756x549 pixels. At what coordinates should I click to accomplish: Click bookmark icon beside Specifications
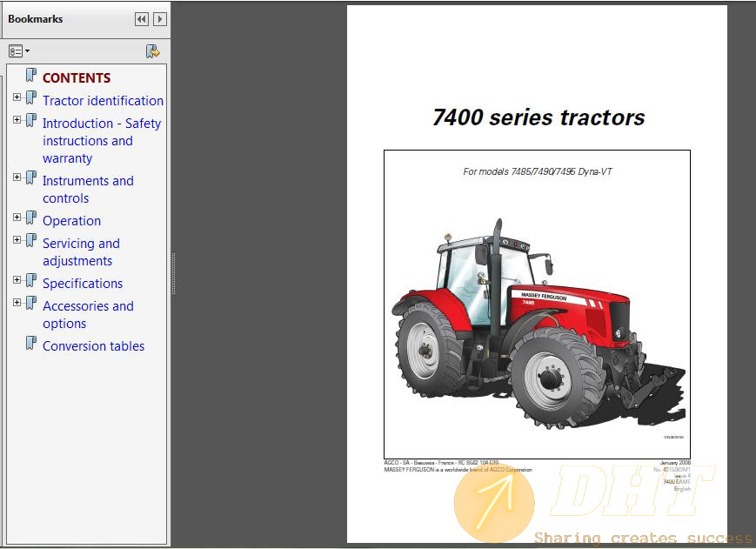(30, 280)
